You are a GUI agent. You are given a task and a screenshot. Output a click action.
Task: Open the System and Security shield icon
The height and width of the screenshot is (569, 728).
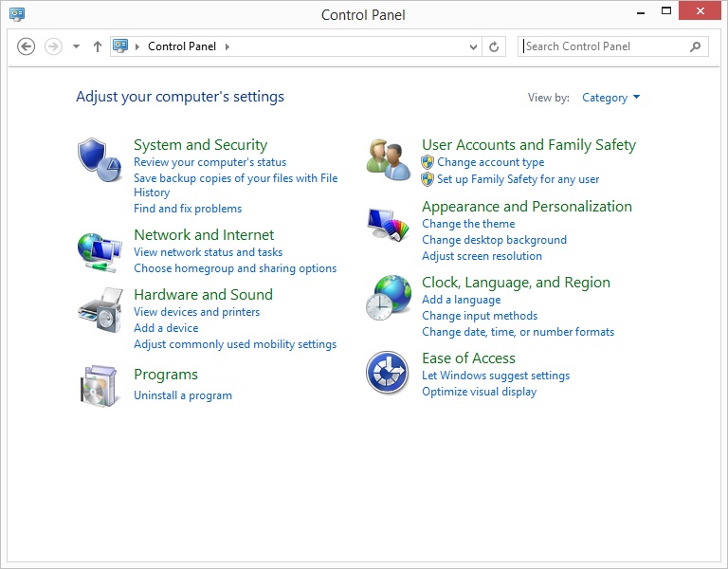tap(100, 159)
